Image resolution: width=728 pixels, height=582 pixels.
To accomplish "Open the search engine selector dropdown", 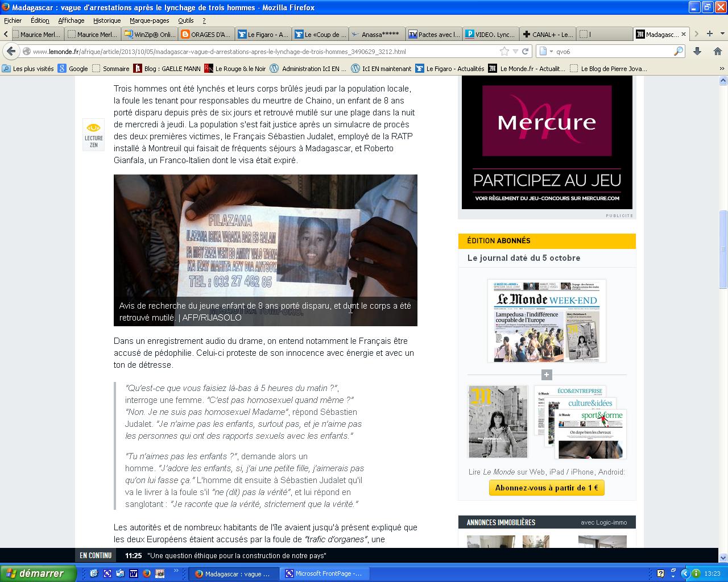I will (546, 51).
